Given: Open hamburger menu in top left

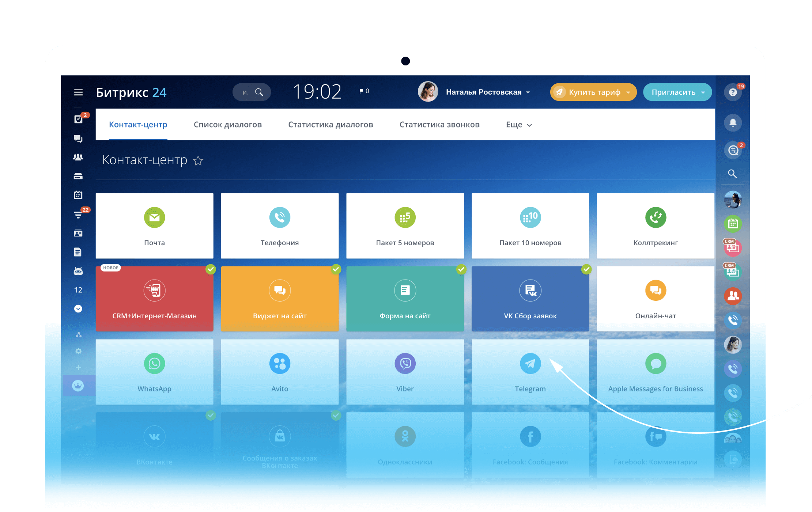Looking at the screenshot, I should coord(78,92).
